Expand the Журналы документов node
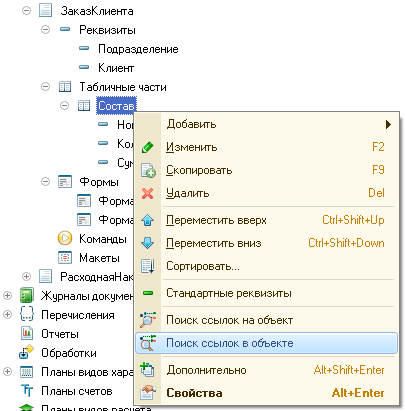405x411 pixels. point(7,295)
